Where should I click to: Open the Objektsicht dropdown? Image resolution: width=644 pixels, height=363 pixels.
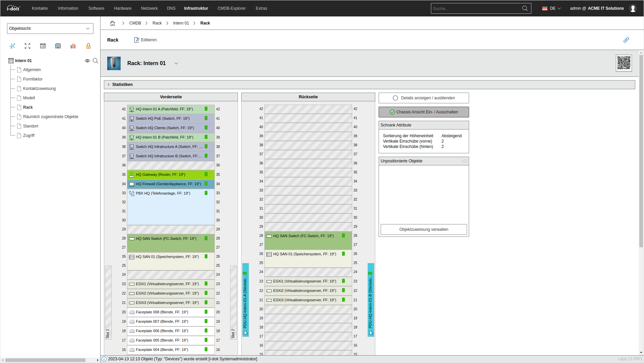point(50,29)
